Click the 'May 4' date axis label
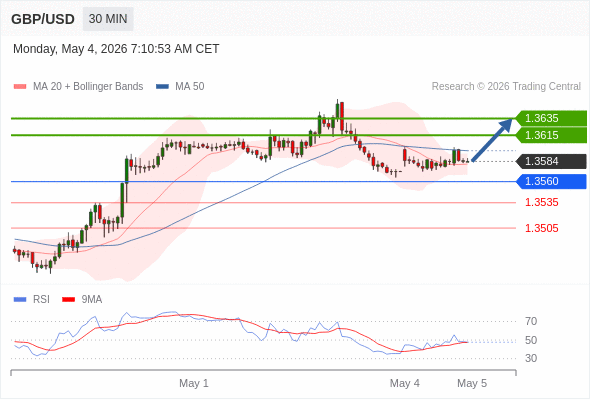 [405, 383]
